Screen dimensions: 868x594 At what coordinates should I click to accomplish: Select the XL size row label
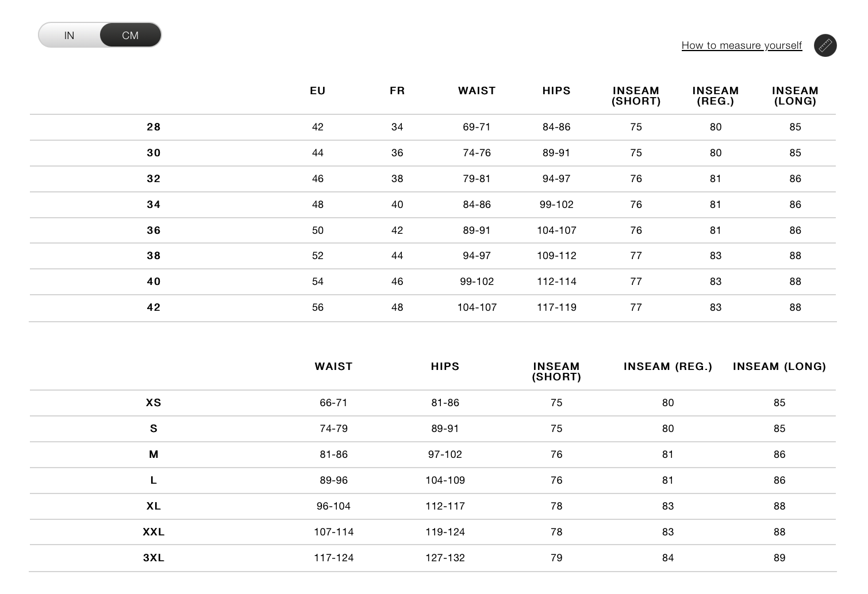pos(153,506)
